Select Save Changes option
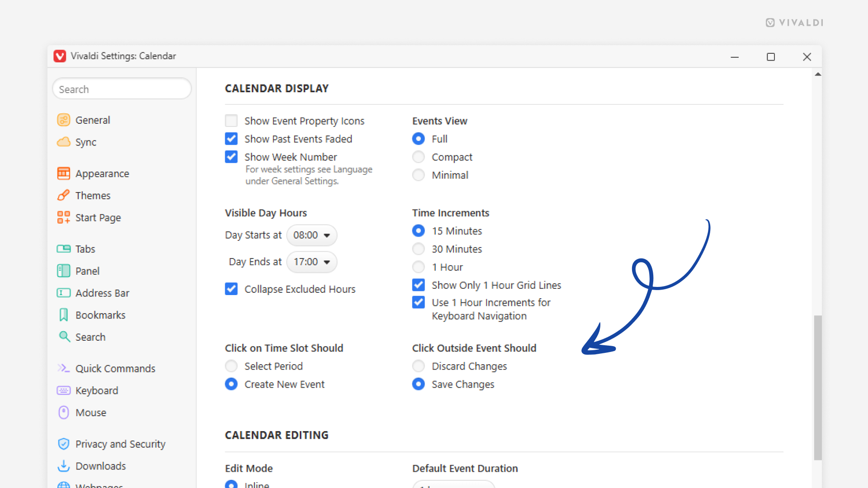 (x=419, y=384)
